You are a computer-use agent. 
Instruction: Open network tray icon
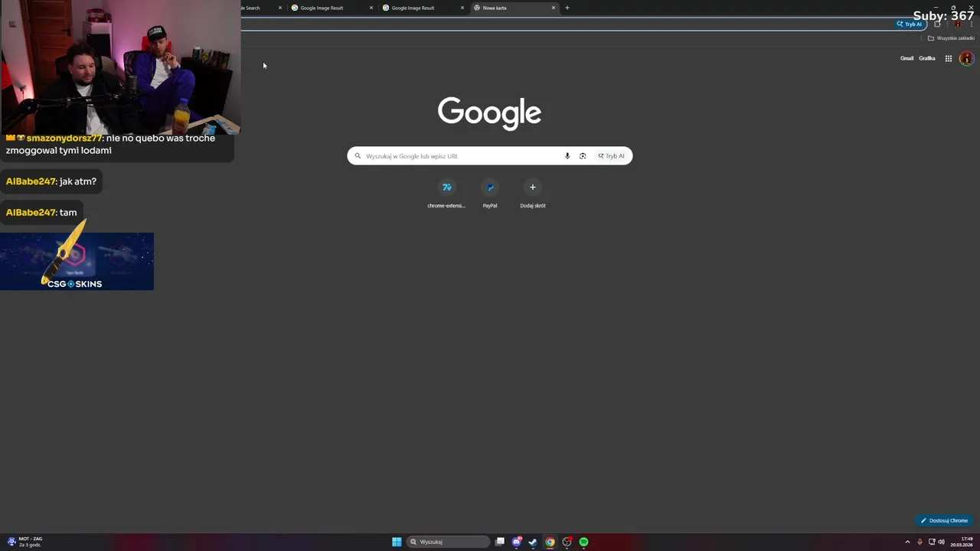pyautogui.click(x=931, y=542)
